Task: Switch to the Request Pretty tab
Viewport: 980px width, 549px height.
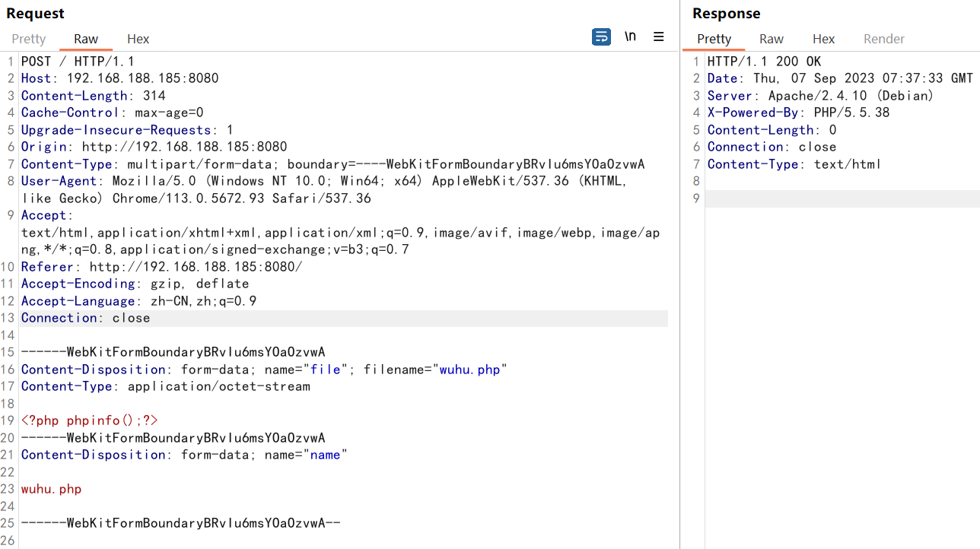Action: [29, 39]
